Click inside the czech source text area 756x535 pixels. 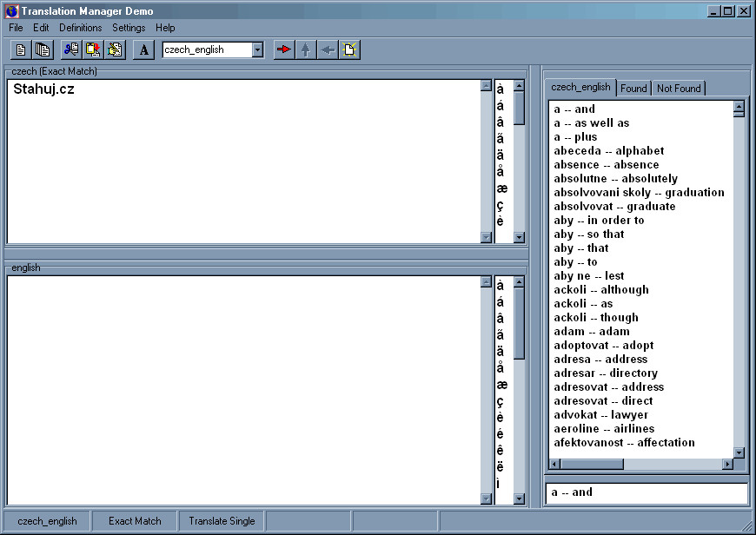click(244, 162)
